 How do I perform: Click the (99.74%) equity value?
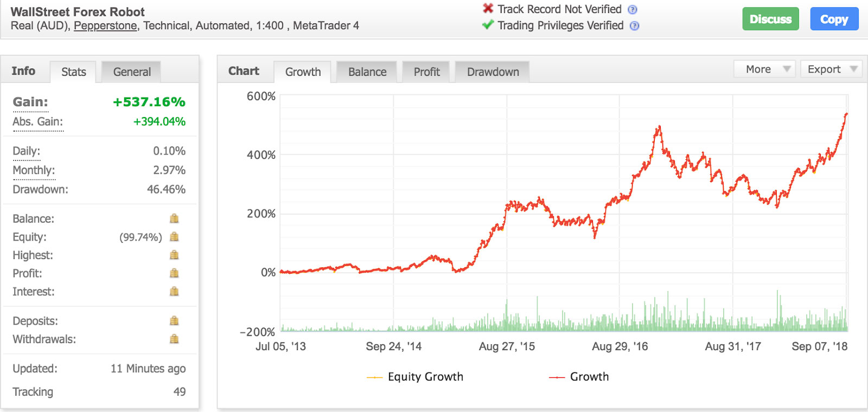coord(141,237)
